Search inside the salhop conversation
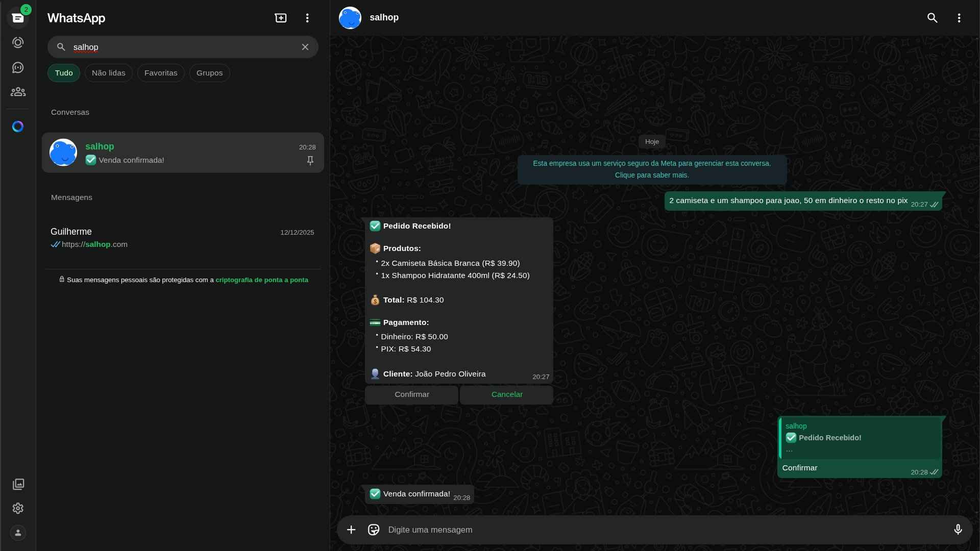 pyautogui.click(x=932, y=18)
